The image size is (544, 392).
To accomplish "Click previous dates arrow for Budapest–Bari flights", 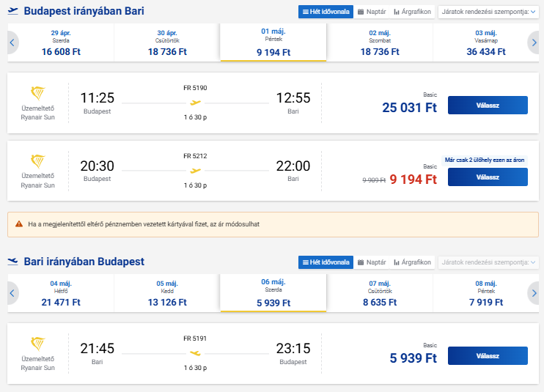I will [x=12, y=42].
